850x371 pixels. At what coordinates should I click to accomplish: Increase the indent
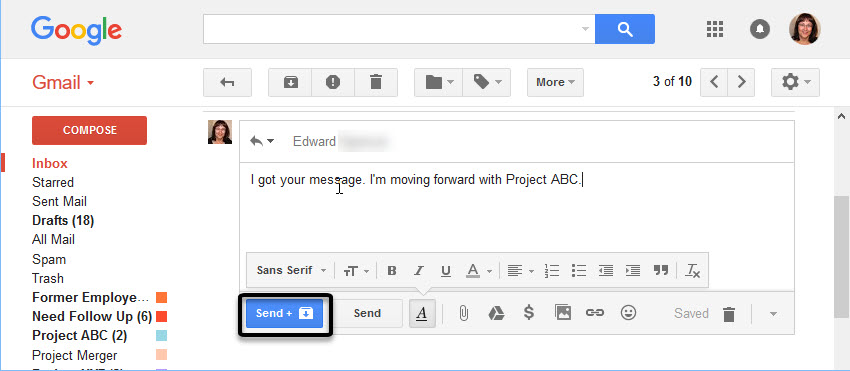[633, 270]
